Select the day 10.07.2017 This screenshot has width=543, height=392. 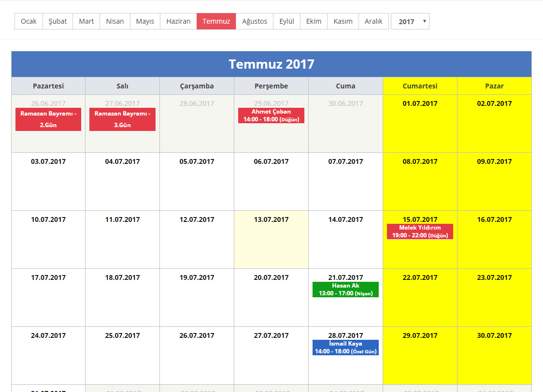pos(48,239)
